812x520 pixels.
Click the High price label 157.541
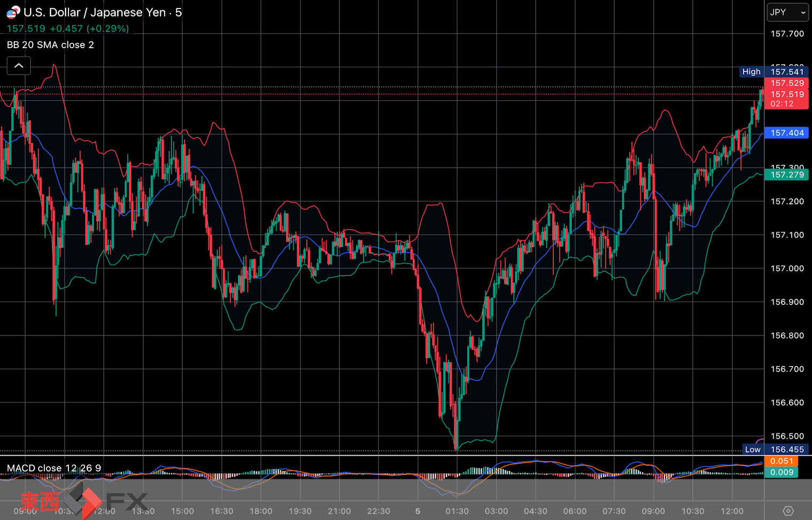[x=786, y=72]
